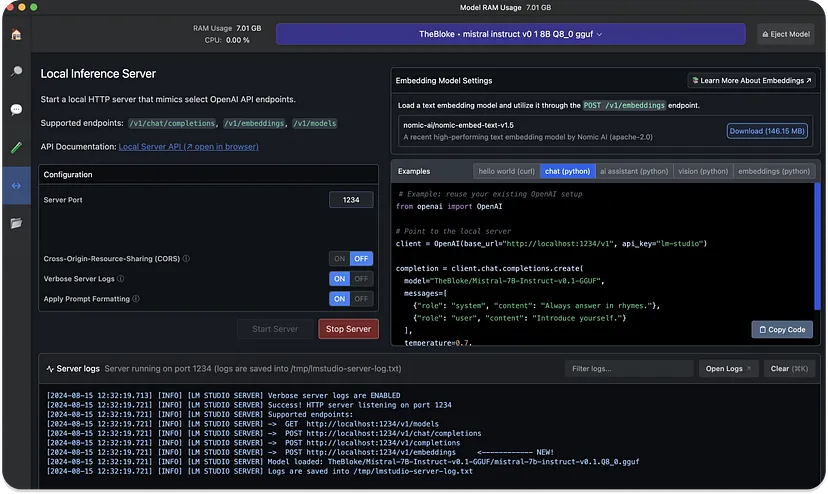Image resolution: width=828 pixels, height=494 pixels.
Task: Click the disabled Start Server button
Action: [275, 329]
